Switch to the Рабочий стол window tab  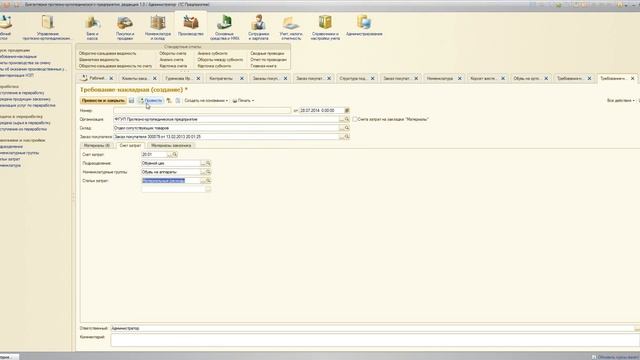[97, 78]
